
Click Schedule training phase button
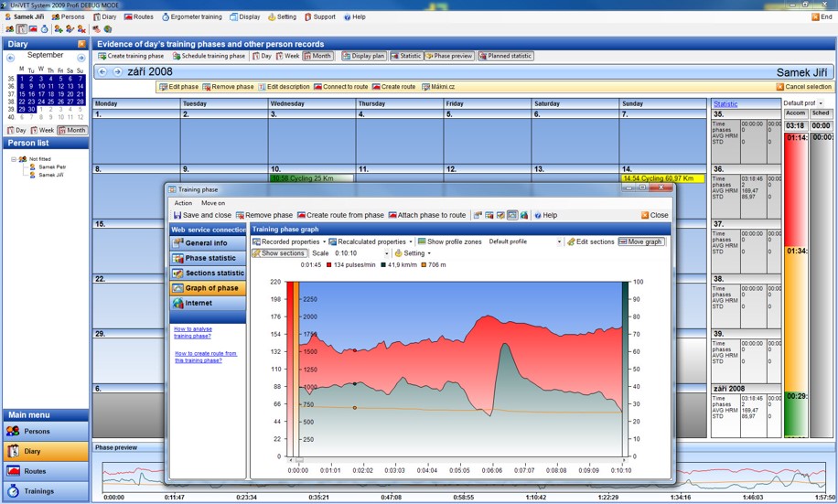209,56
